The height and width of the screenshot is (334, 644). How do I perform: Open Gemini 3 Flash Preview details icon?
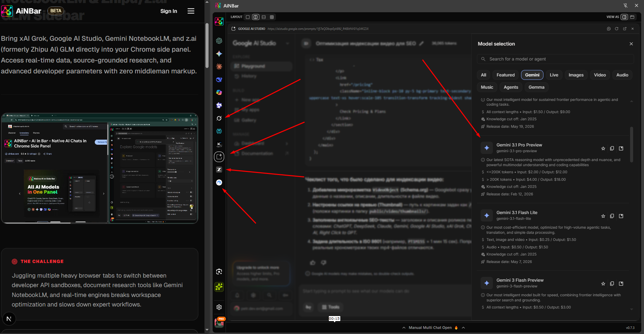(621, 283)
